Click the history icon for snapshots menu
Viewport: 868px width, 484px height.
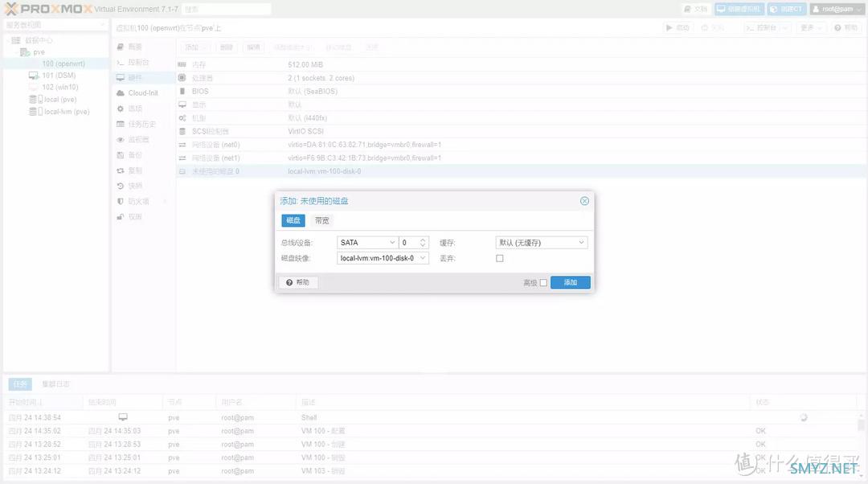pyautogui.click(x=120, y=186)
